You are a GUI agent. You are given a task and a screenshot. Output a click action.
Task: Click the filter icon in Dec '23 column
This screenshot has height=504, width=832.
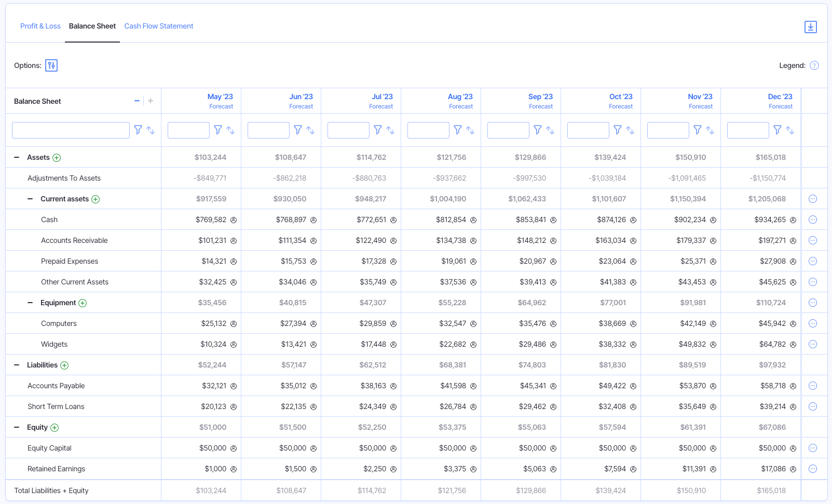click(777, 130)
